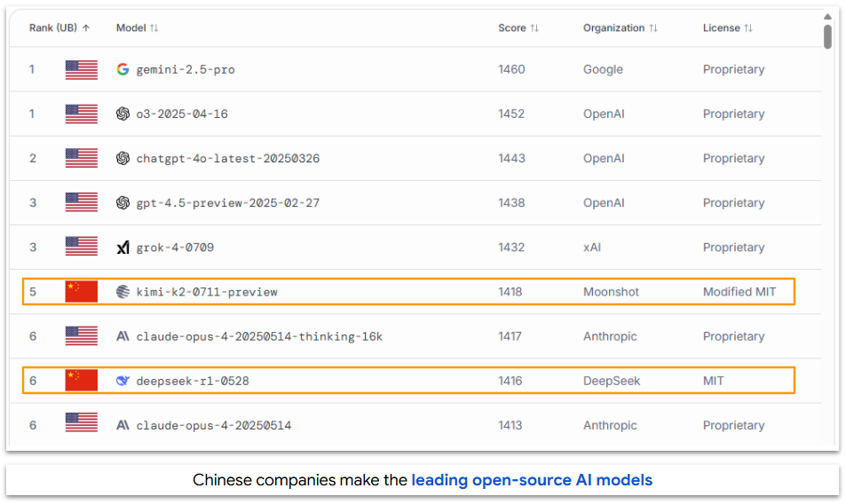Click US flag in claude-opus-4-20250514 row
This screenshot has width=846, height=504.
point(82,422)
